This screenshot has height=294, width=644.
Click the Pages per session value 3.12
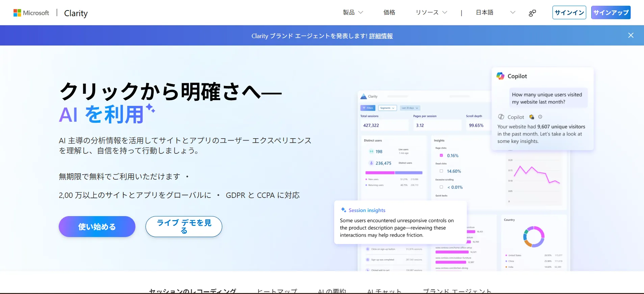point(420,125)
